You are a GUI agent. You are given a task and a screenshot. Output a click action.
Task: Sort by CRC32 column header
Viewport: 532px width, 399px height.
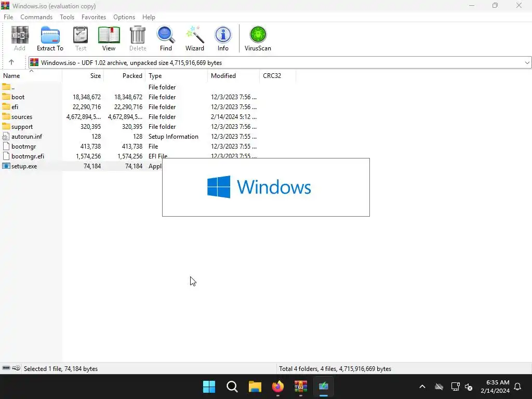pyautogui.click(x=277, y=76)
